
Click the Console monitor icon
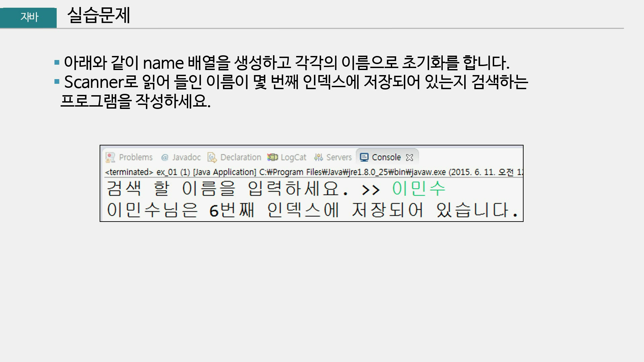pyautogui.click(x=364, y=157)
